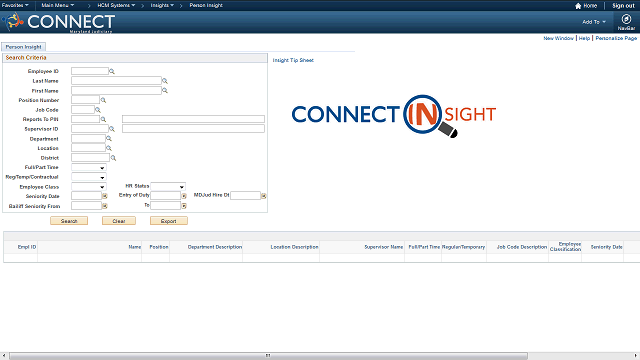This screenshot has height=360, width=640.
Task: Sort by the Empl ID column header
Action: pyautogui.click(x=27, y=247)
